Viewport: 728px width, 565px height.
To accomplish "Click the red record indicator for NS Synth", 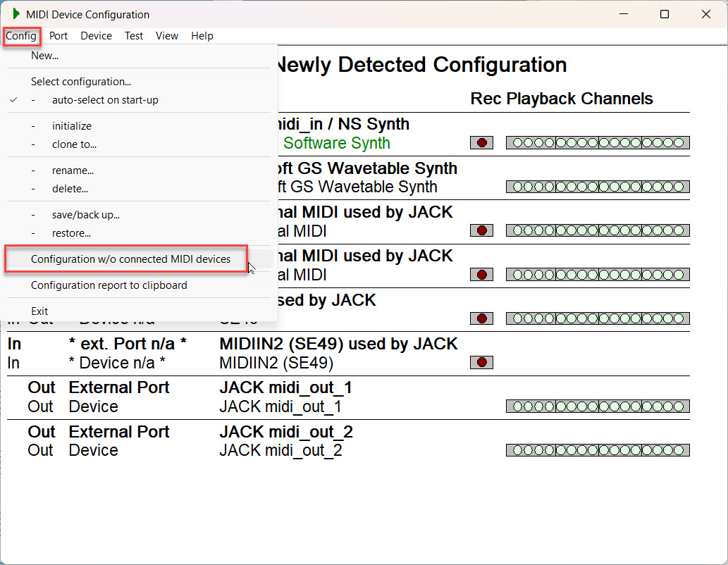I will [481, 143].
